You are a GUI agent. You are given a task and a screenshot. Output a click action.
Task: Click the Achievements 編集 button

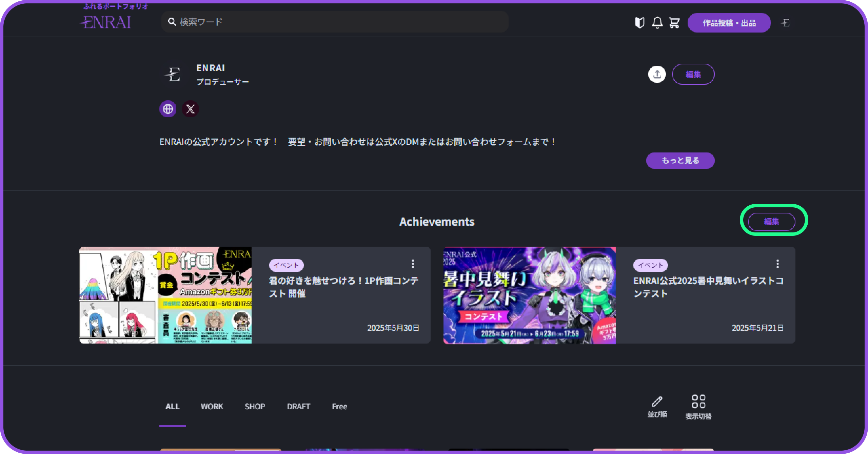(771, 222)
